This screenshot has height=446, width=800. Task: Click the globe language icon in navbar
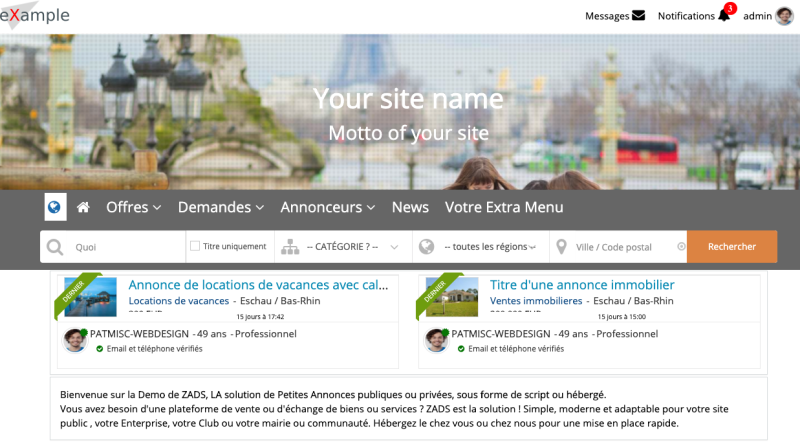(55, 207)
